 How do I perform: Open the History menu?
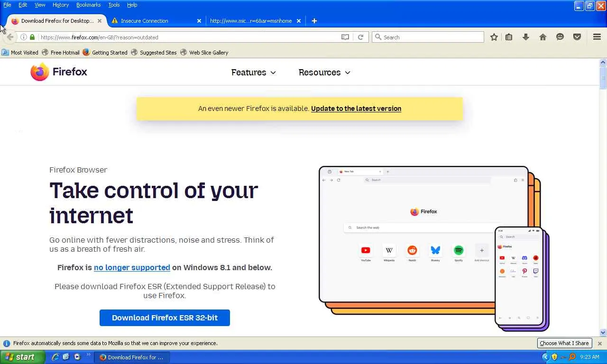tap(61, 5)
